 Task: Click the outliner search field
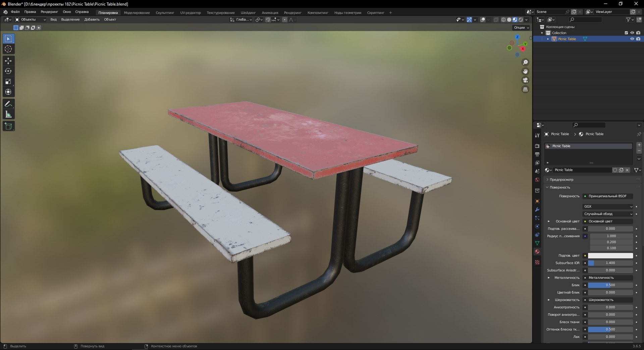point(585,20)
